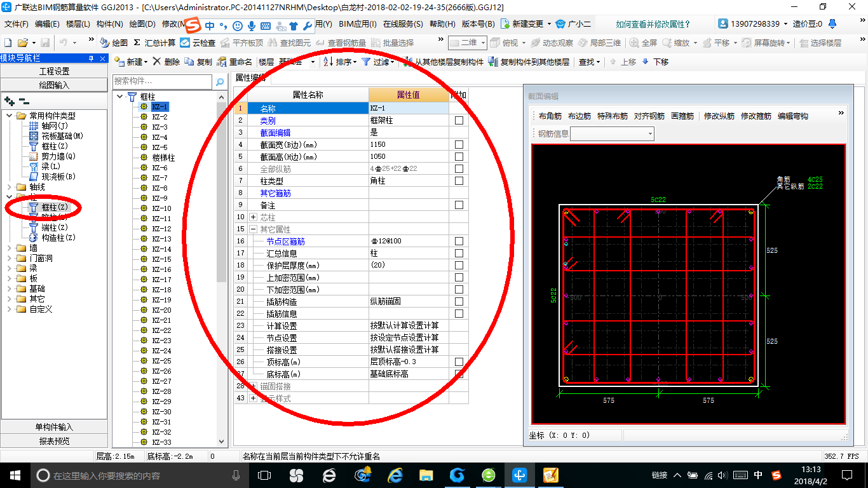Tick the 类别 row checkbox

coord(459,120)
